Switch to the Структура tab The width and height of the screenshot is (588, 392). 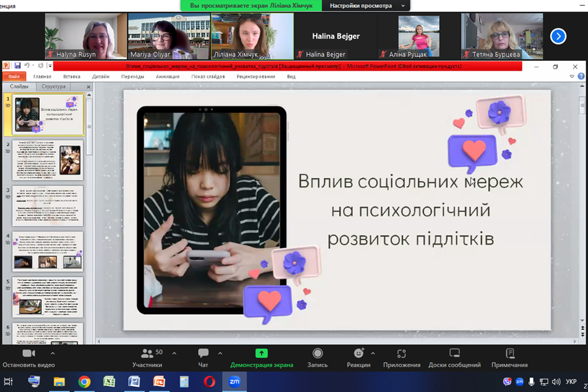(54, 86)
